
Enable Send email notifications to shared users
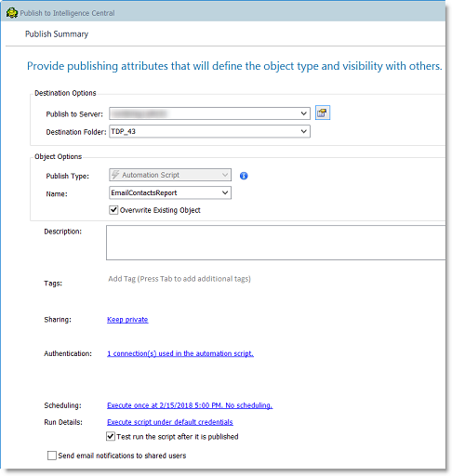point(52,456)
